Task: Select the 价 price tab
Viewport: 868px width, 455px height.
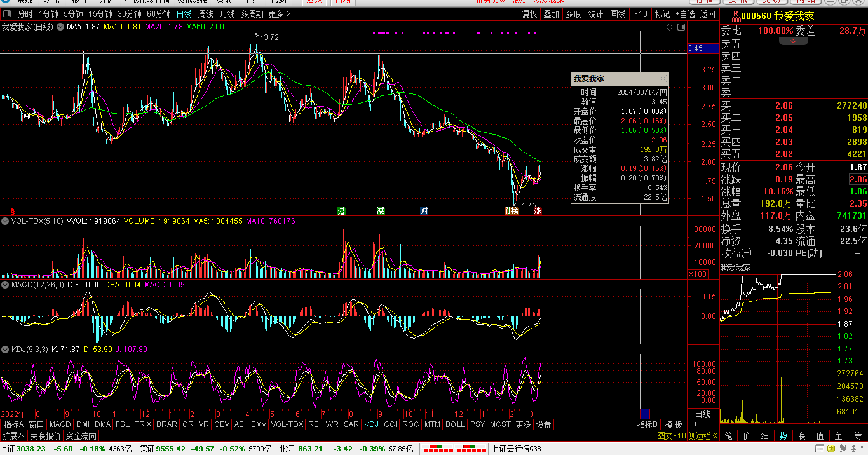Action: (747, 436)
